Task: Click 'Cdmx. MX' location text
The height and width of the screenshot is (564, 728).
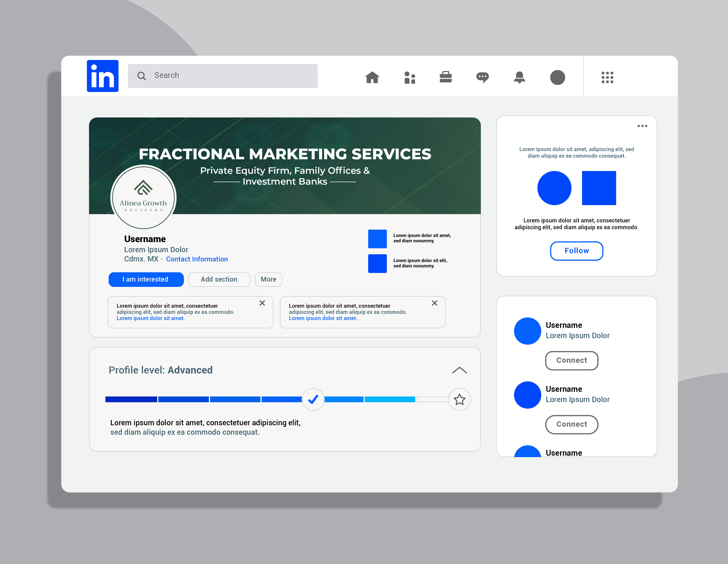Action: point(141,259)
